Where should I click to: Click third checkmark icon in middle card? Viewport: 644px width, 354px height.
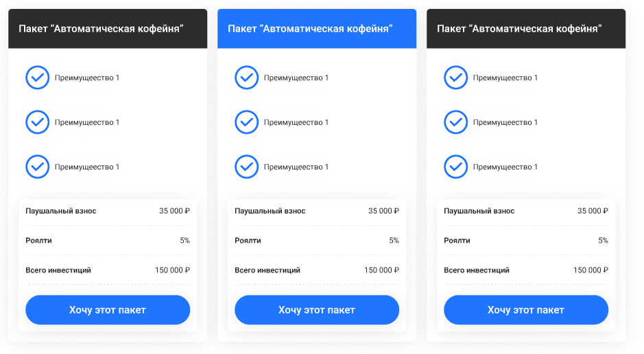tap(247, 167)
